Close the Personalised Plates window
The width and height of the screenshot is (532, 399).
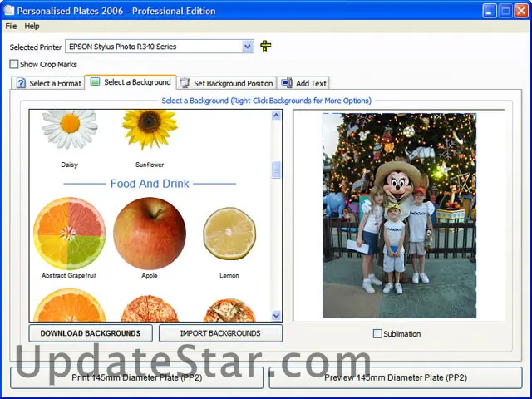(x=521, y=11)
